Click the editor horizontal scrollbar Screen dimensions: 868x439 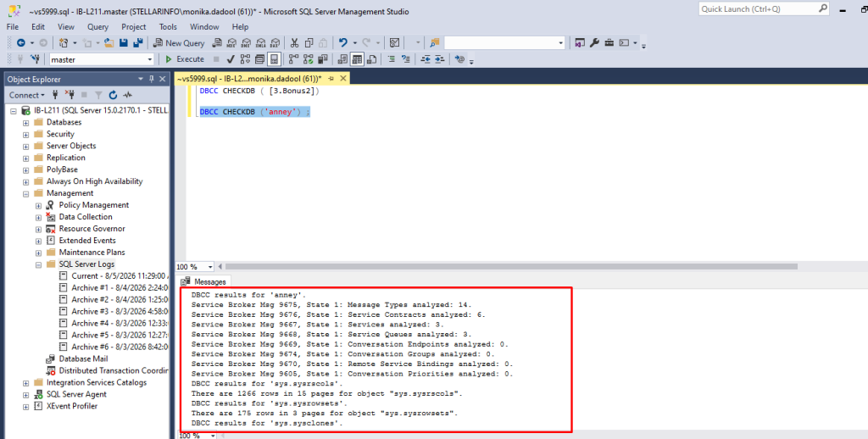[x=511, y=266]
